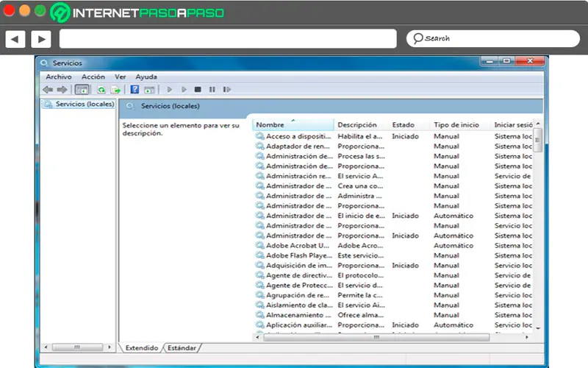This screenshot has width=588, height=368.
Task: Click the Permite la c... description cell
Action: click(x=360, y=295)
